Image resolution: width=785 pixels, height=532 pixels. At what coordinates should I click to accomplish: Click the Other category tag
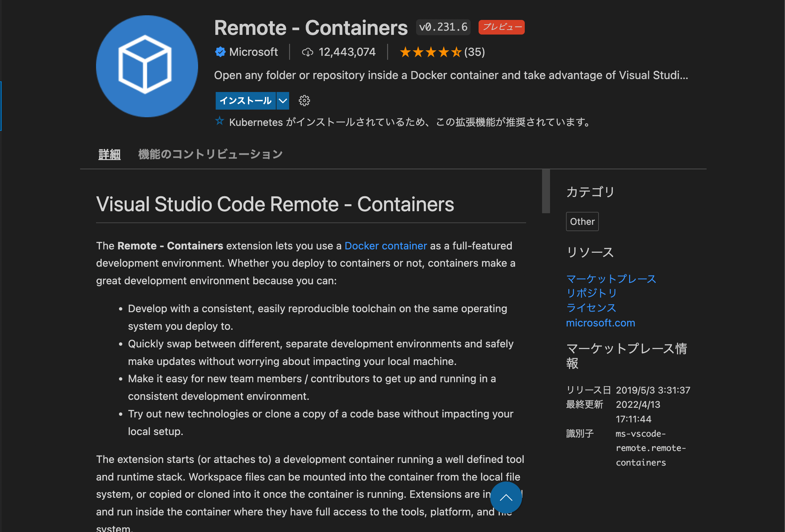[x=582, y=221]
